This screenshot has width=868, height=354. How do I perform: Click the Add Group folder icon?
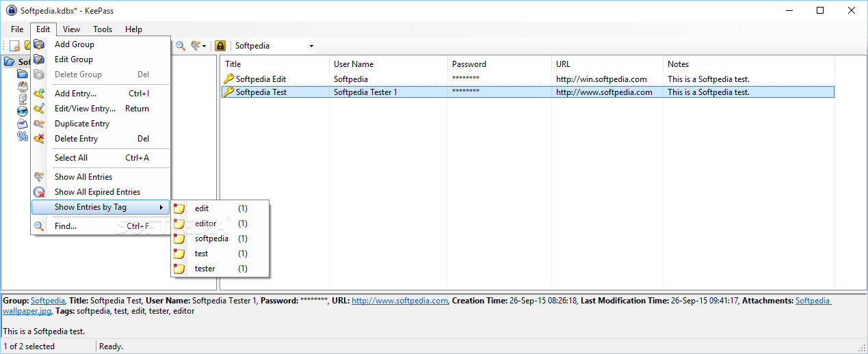tap(40, 44)
